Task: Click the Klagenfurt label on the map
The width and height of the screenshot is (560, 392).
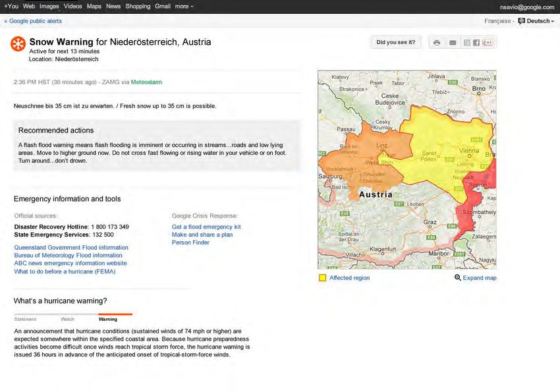Action: 383,248
